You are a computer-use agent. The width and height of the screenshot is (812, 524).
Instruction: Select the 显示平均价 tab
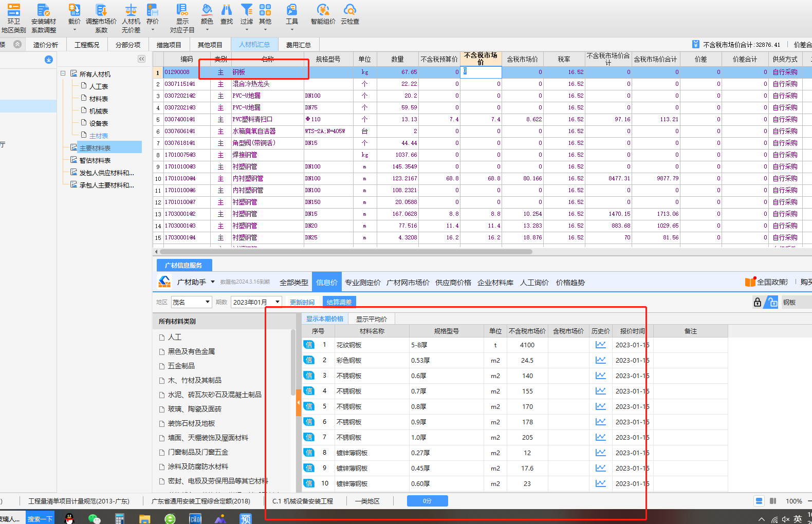[x=372, y=319]
